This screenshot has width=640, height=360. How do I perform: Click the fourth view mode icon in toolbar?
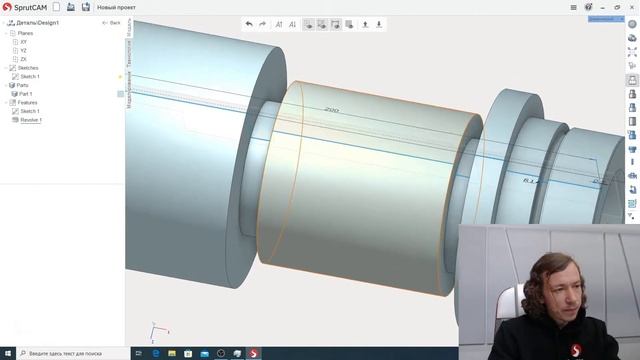click(x=349, y=24)
